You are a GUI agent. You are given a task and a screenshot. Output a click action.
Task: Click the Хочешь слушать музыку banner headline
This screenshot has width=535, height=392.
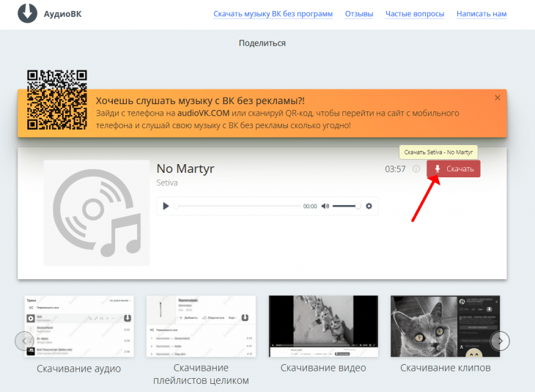tap(200, 100)
